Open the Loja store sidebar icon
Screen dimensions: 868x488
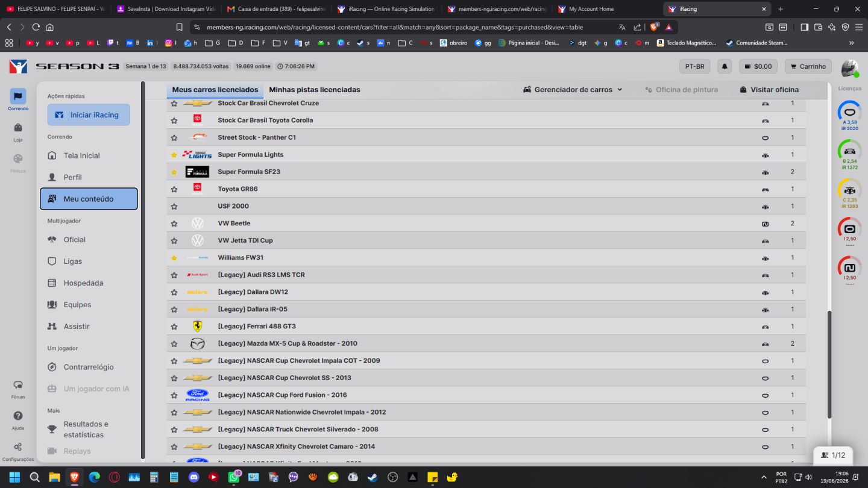18,131
